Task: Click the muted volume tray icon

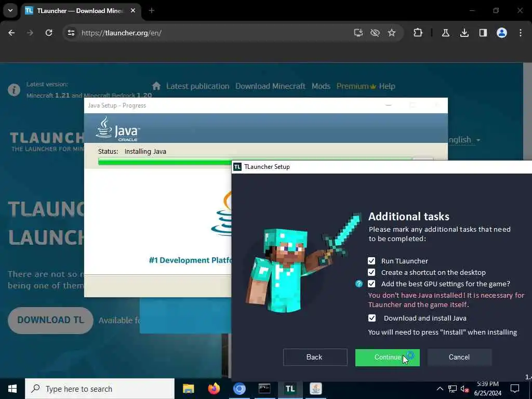Action: pos(464,389)
